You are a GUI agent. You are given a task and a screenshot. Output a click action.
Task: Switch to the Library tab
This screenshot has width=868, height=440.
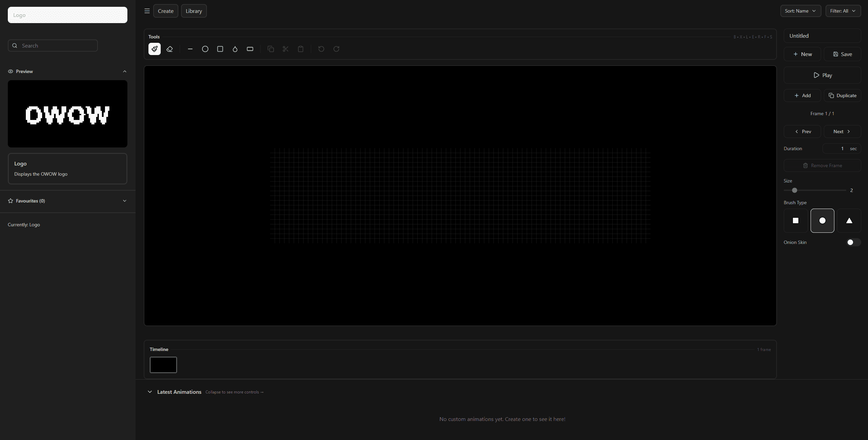[x=194, y=11]
